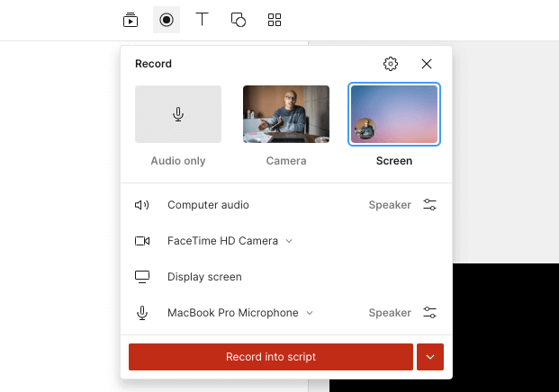Click the MacBook Pro Microphone icon

(142, 313)
